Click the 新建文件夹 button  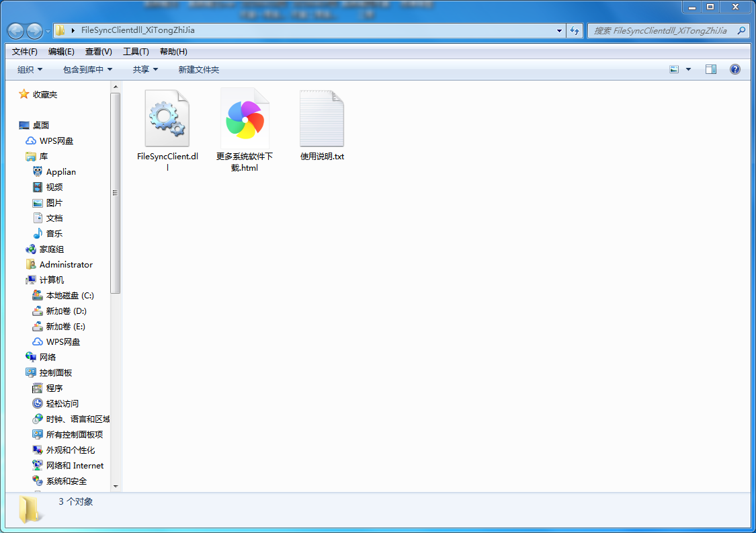[199, 69]
